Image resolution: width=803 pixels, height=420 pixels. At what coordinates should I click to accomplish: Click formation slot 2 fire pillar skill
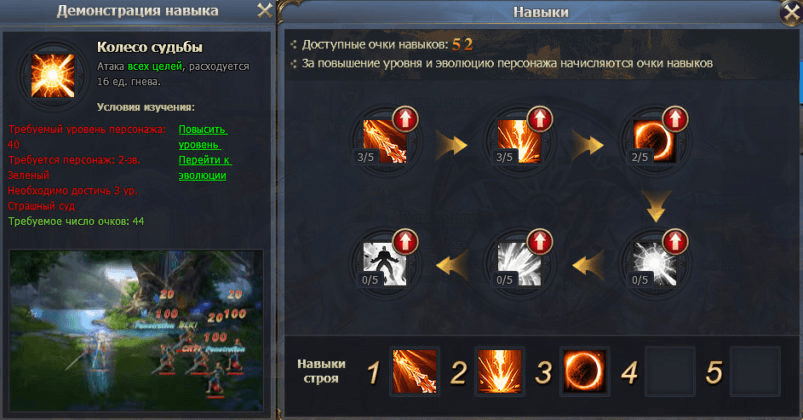pyautogui.click(x=499, y=371)
